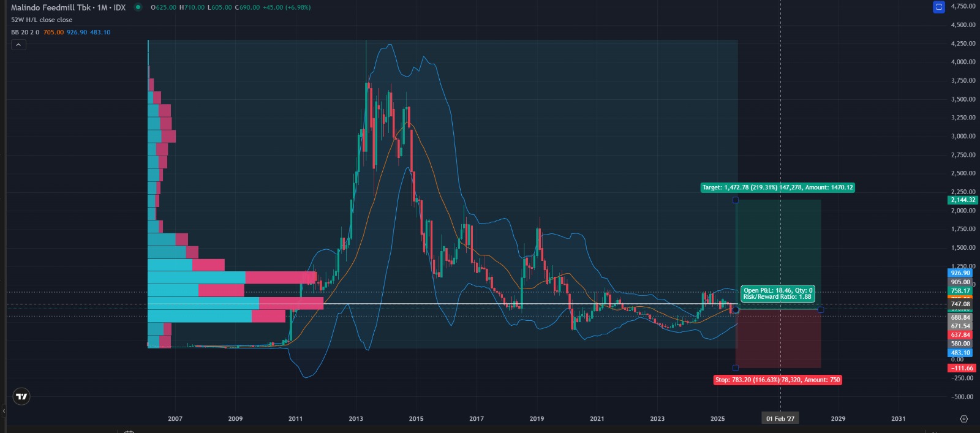The image size is (980, 433).
Task: Open chart settings gear icon
Action: (x=963, y=419)
